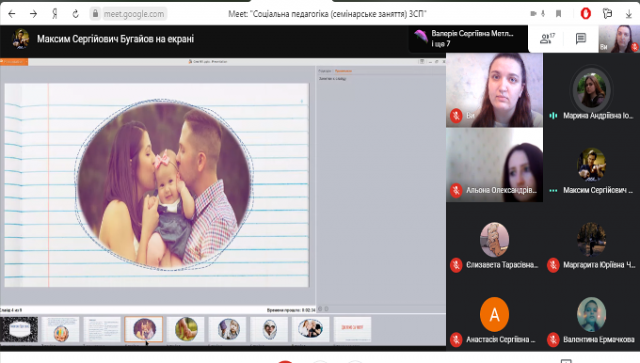Select Альона Олександрівна video tile
The image size is (640, 363).
pos(494,165)
